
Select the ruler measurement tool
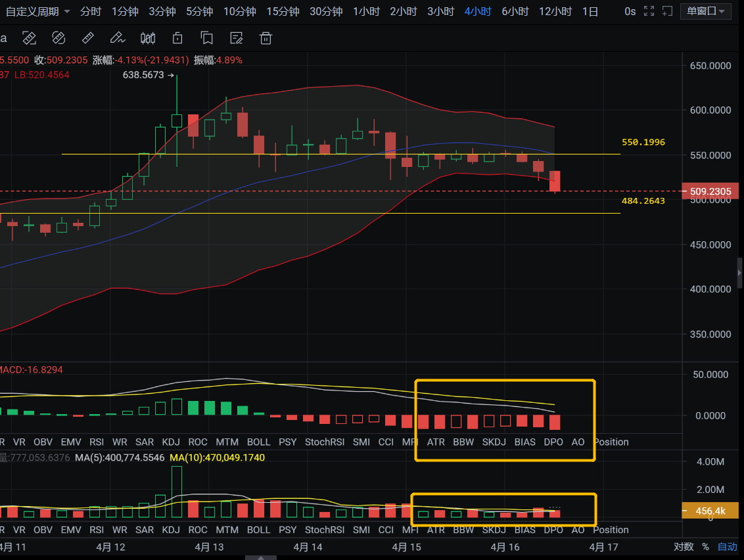click(x=88, y=38)
